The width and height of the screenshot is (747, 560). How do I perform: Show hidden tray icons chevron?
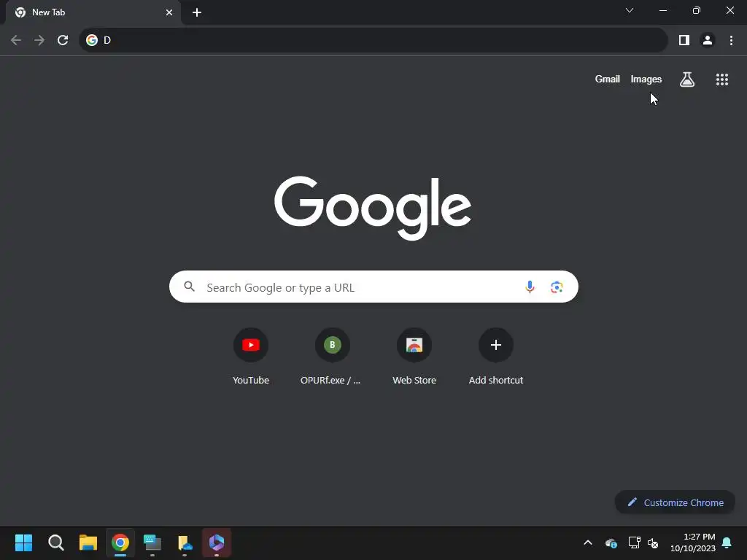(x=588, y=542)
